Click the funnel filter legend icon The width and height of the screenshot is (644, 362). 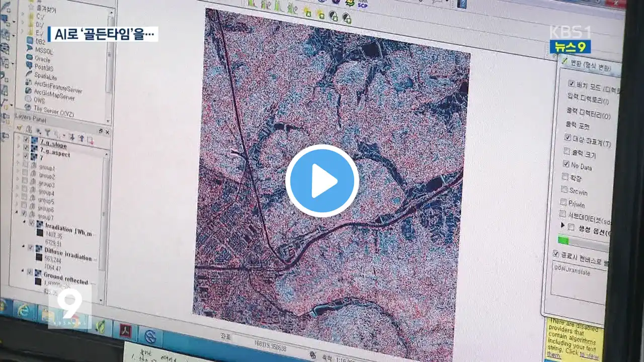click(48, 133)
